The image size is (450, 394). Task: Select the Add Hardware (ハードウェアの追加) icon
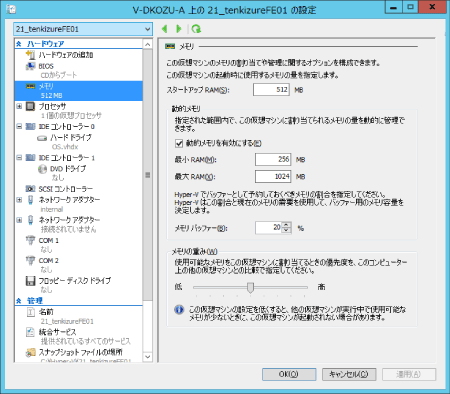31,55
